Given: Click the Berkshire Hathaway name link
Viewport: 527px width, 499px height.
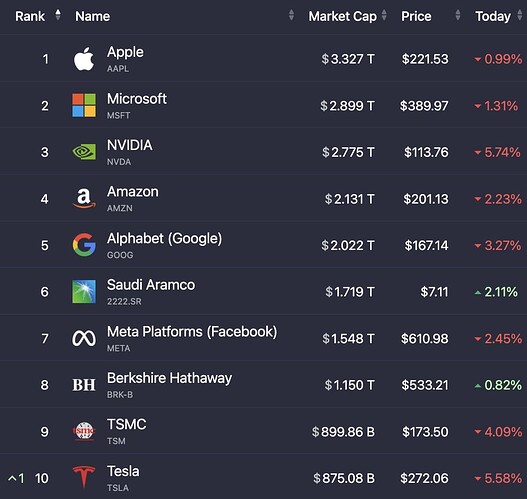Looking at the screenshot, I should pos(169,378).
